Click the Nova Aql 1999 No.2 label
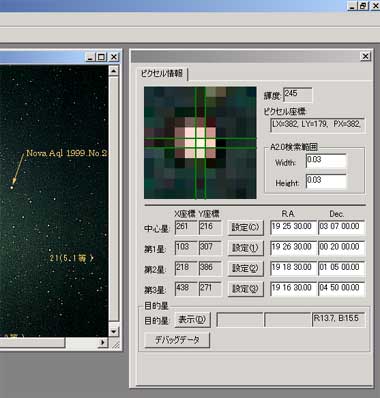 pyautogui.click(x=67, y=153)
